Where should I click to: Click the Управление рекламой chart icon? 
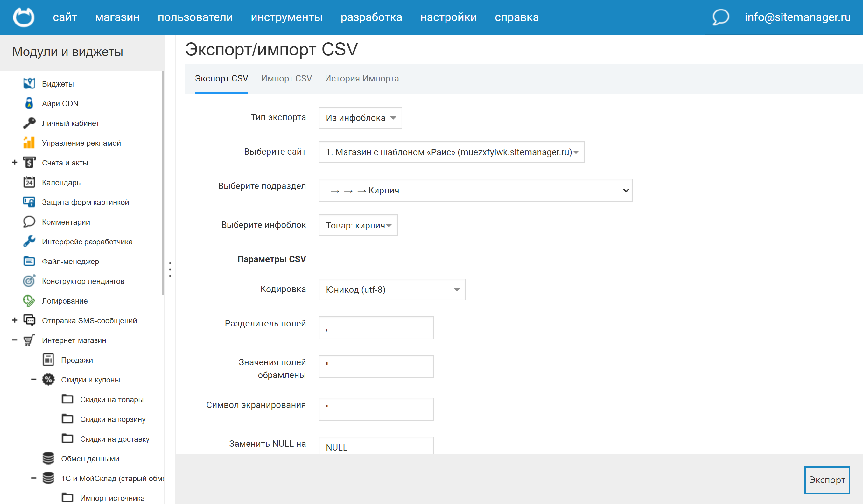[x=29, y=143]
